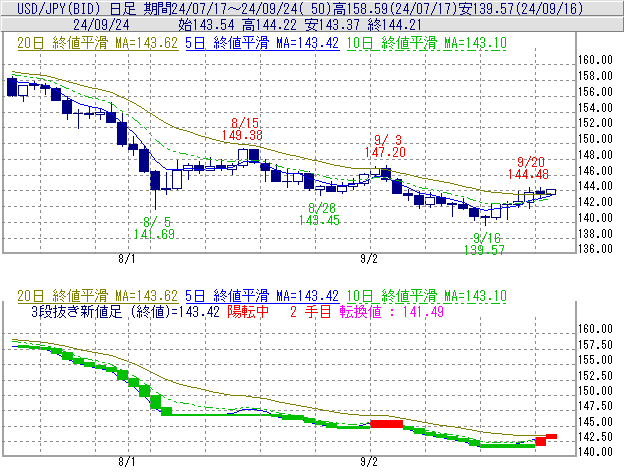Click the 142.50 price axis label in lower chart
The image size is (624, 475).
[x=595, y=437]
